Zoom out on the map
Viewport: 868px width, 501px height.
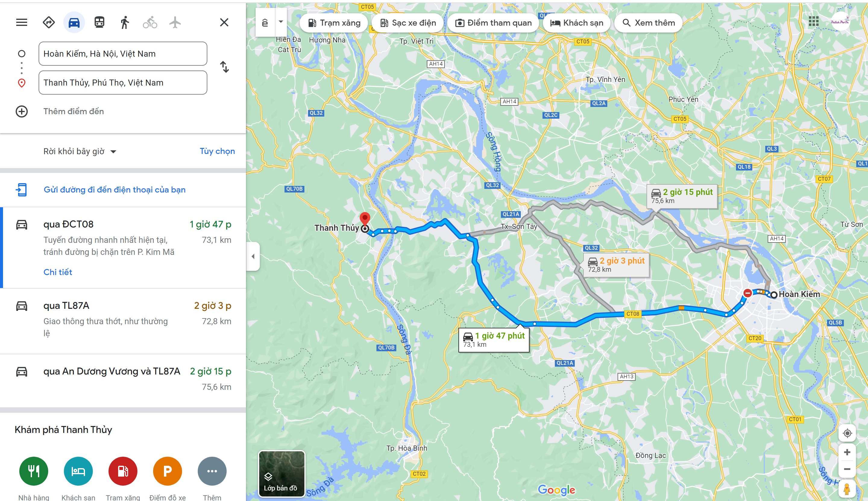coord(847,469)
